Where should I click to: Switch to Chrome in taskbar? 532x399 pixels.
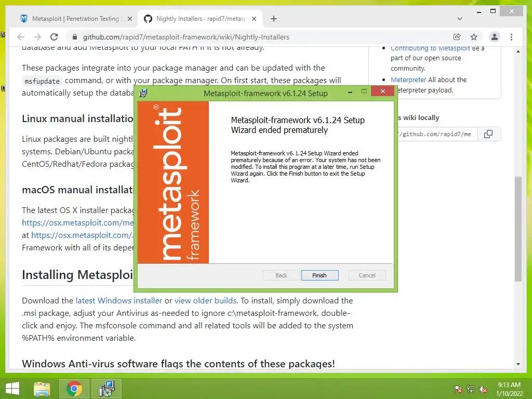pos(74,389)
